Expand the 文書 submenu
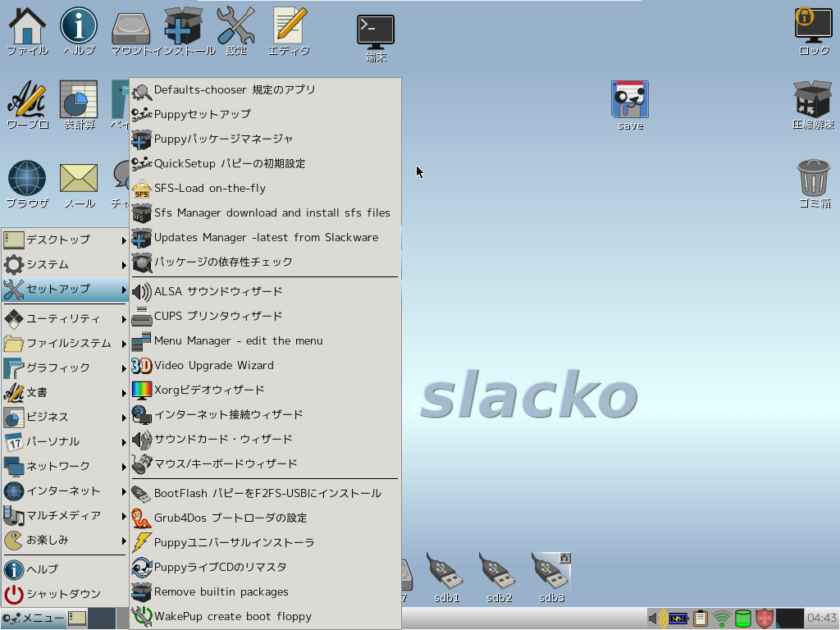This screenshot has width=840, height=630. 65,393
